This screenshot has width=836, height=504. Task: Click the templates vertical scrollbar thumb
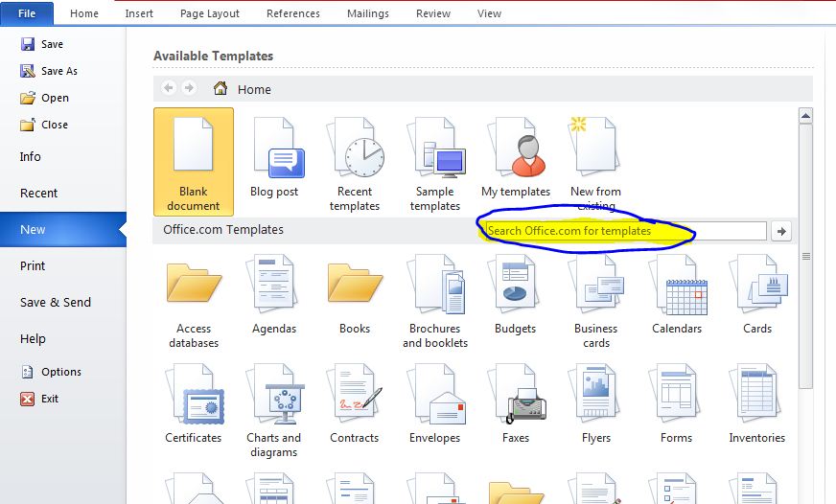[805, 257]
